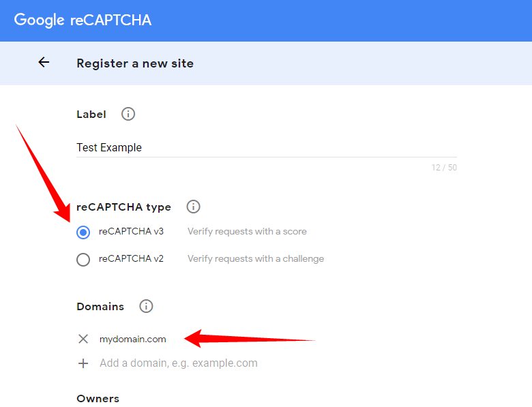Select the reCAPTCHA v2 radio button
This screenshot has width=532, height=407.
tap(83, 260)
